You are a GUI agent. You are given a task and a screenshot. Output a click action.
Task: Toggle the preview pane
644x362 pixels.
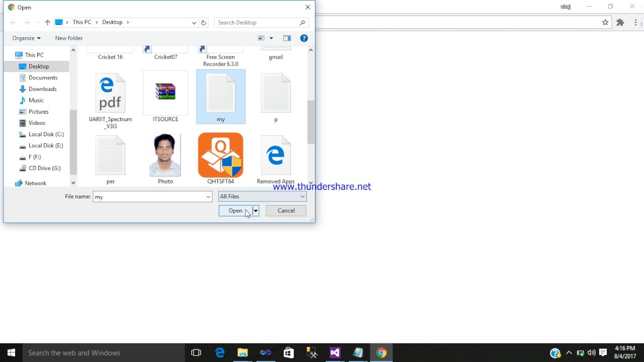tap(287, 38)
